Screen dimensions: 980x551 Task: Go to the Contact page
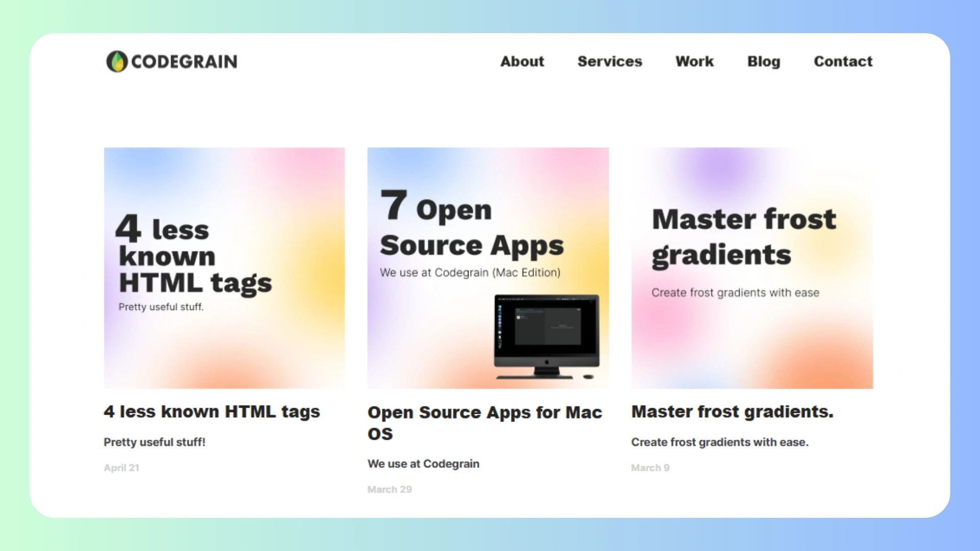click(843, 61)
